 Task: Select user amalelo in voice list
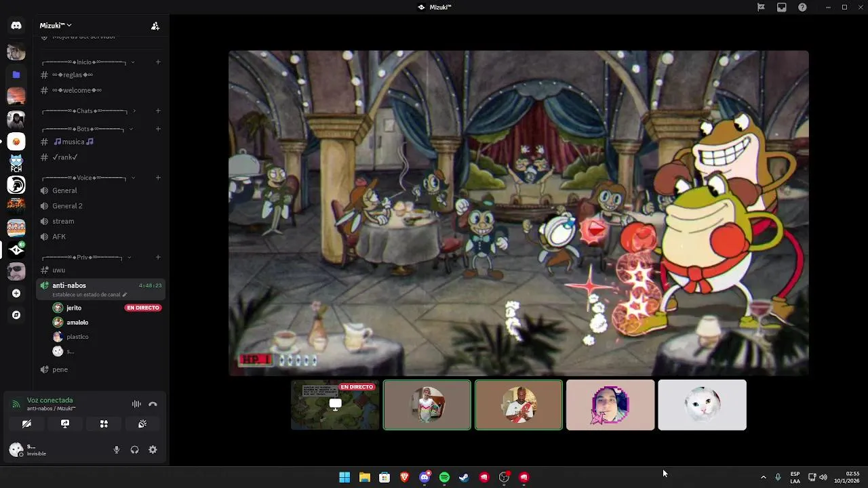pos(106,323)
